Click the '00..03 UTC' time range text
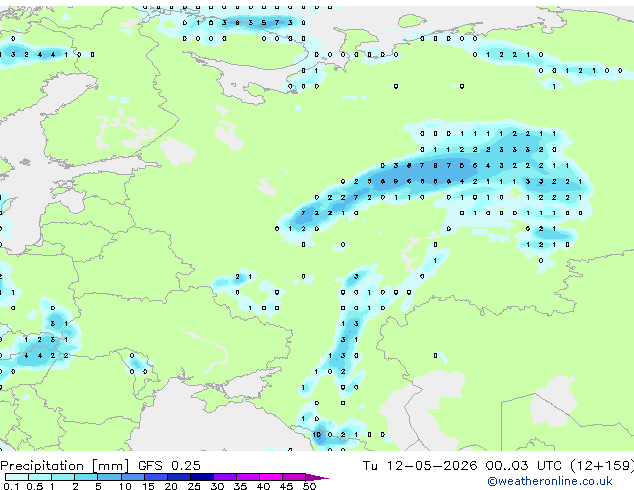 [x=524, y=466]
